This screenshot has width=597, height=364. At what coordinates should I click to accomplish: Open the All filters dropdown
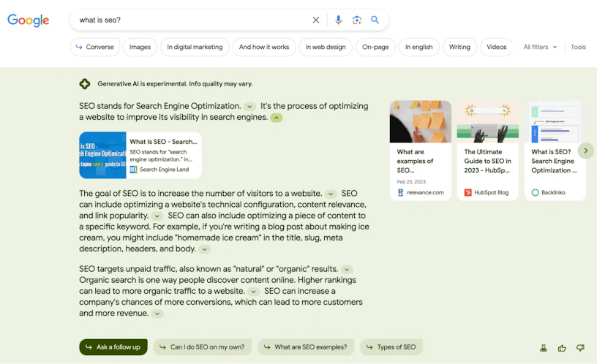coord(540,47)
